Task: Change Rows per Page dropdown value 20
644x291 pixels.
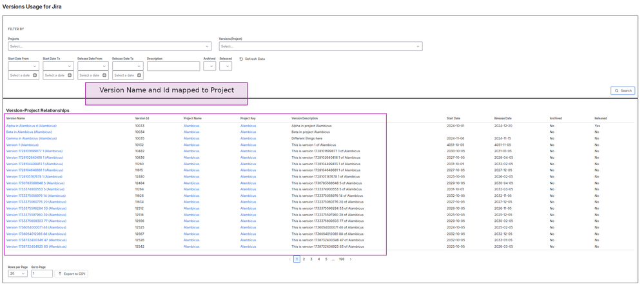Action: [x=17, y=274]
